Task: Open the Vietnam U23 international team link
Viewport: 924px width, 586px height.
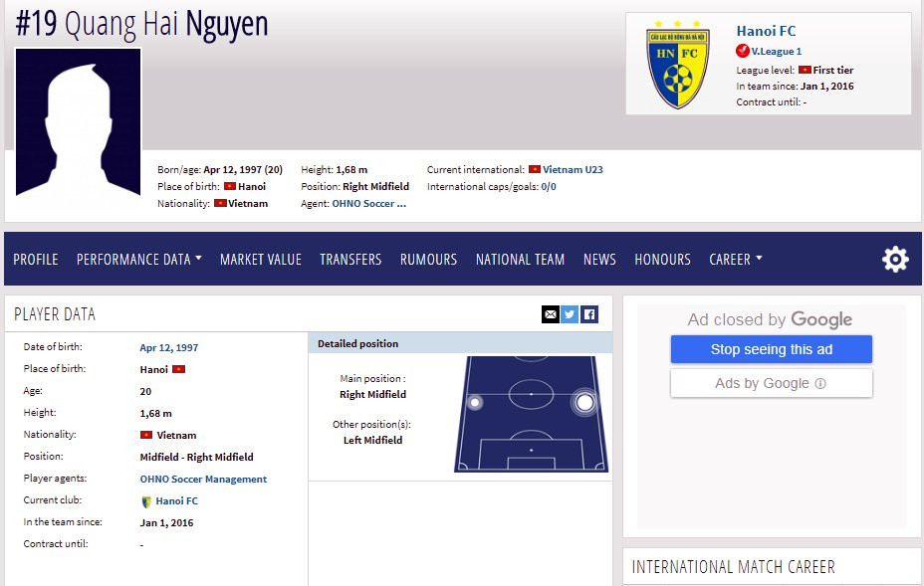Action: click(x=573, y=170)
